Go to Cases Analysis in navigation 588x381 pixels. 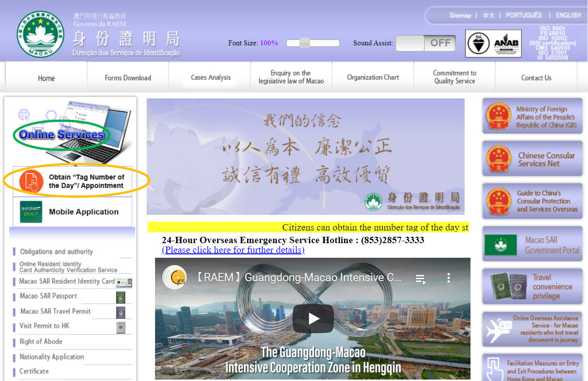(211, 77)
